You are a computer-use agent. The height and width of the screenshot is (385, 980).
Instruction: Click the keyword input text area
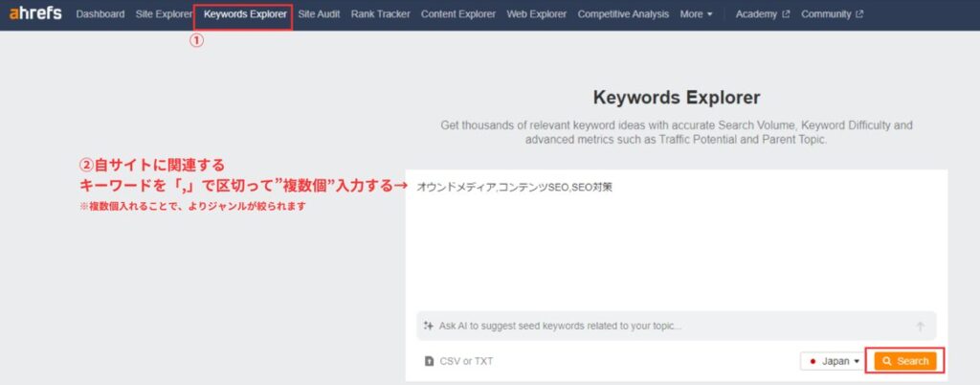coord(677,240)
